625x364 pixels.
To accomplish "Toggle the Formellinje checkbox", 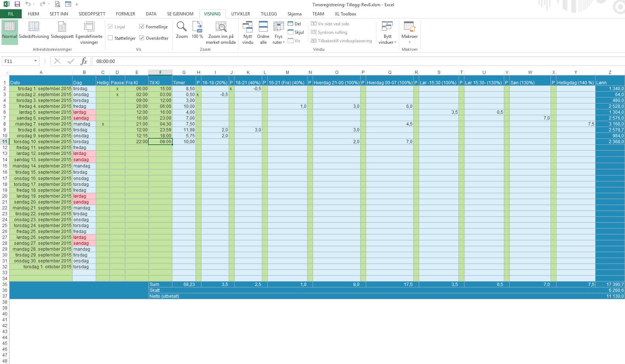I will (141, 26).
